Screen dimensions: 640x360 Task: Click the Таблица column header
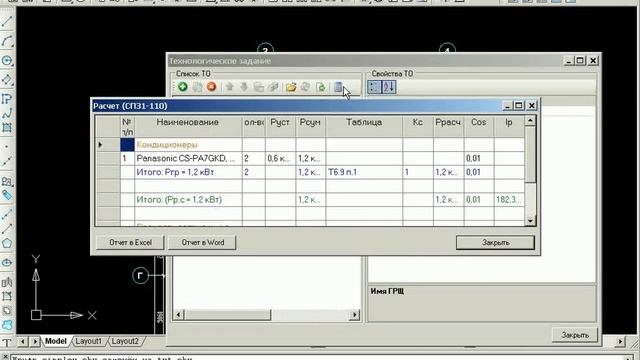click(364, 127)
